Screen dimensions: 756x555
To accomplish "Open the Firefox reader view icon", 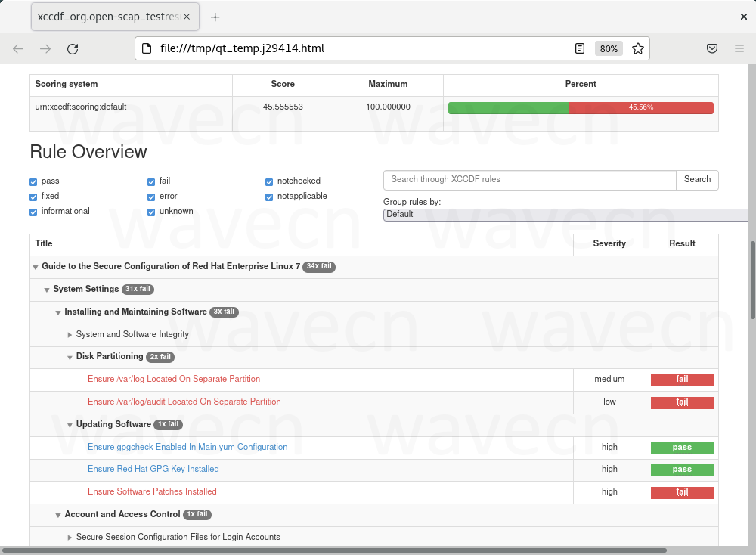I will (579, 48).
